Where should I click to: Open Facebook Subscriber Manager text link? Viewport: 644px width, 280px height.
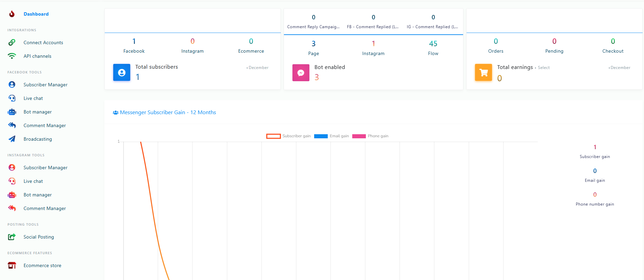coord(46,85)
